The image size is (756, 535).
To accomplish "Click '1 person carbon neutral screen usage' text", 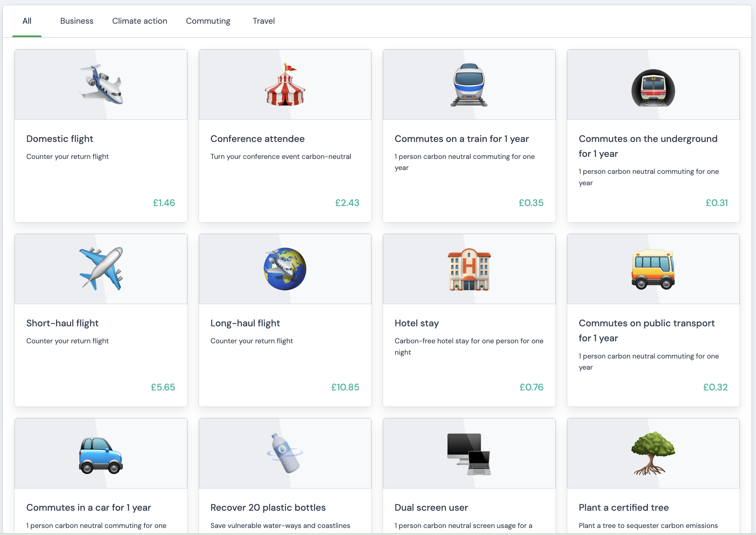I will tap(463, 525).
